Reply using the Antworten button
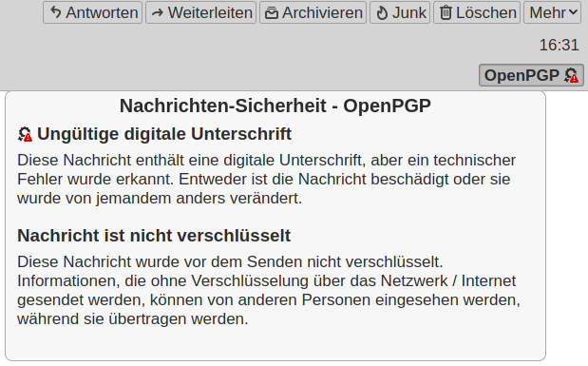 (93, 12)
